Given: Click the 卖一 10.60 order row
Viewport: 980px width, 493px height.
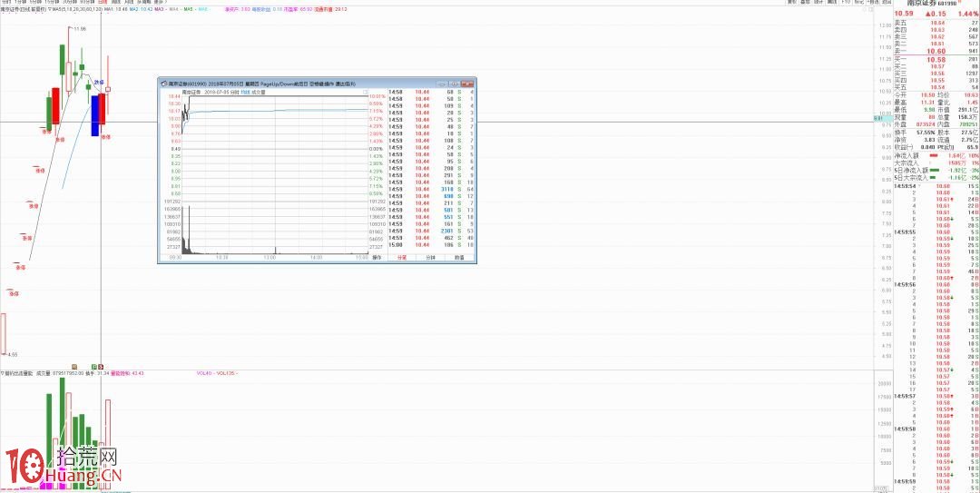Looking at the screenshot, I should 936,52.
